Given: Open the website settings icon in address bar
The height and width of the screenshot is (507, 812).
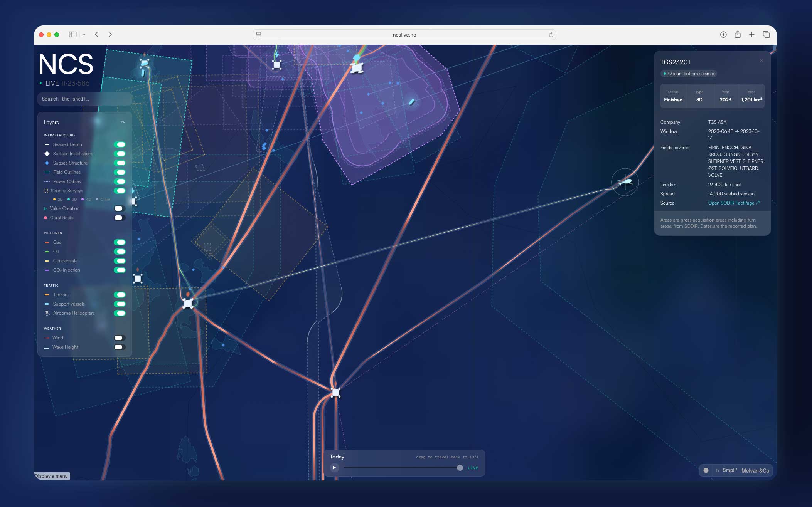Looking at the screenshot, I should click(x=259, y=35).
